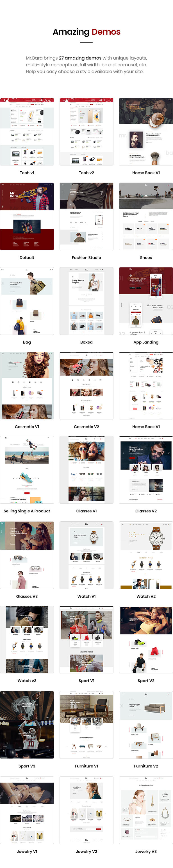Viewport: 173px width, 868px height.
Task: Select the Glasses V3 demo thumbnail
Action: [x=27, y=555]
